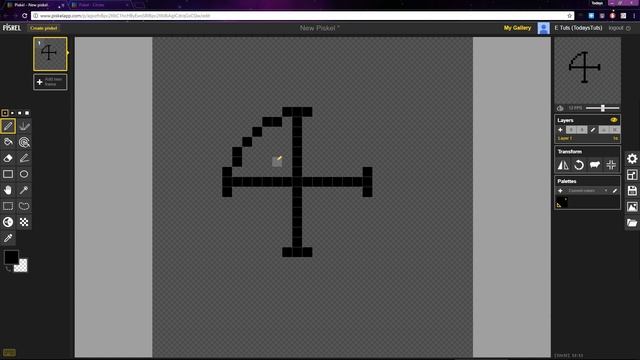
Task: Move Layer 1 up
Action: (x=571, y=130)
